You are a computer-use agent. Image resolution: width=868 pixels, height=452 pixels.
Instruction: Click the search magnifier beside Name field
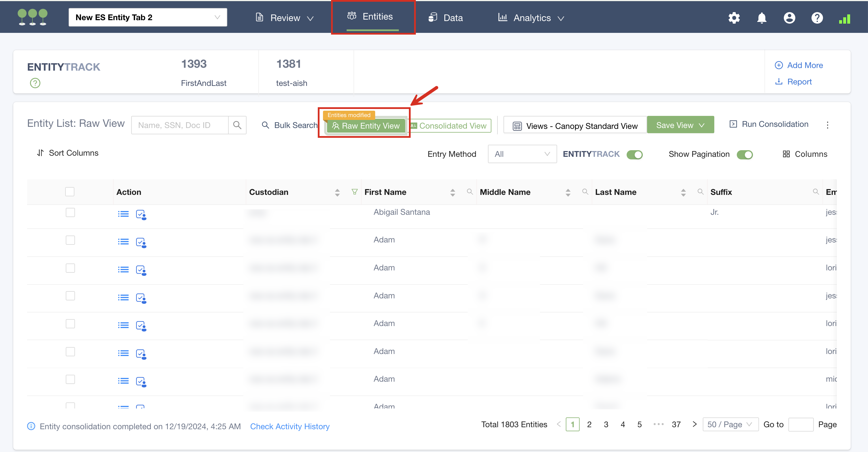(x=237, y=125)
